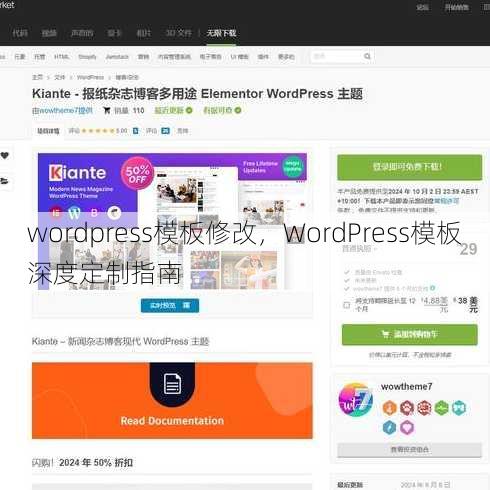Click the heart favorite icon
Image resolution: width=490 pixels, height=490 pixels.
click(x=5, y=155)
